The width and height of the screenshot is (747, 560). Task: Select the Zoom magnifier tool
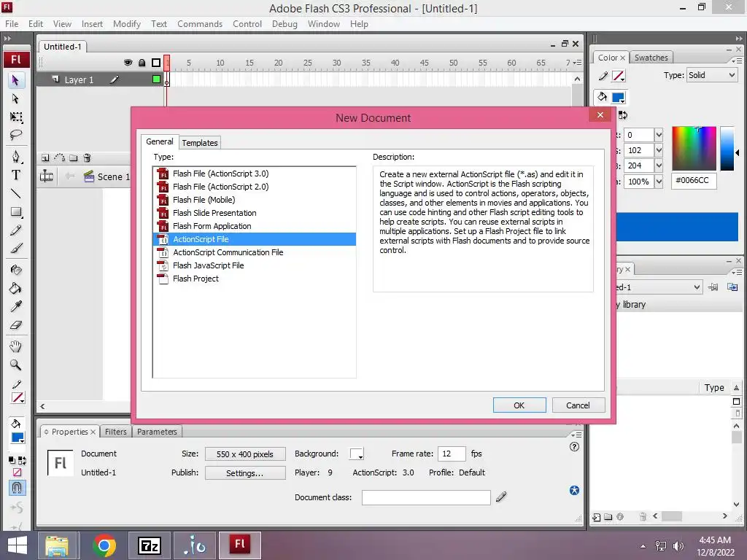pos(16,365)
